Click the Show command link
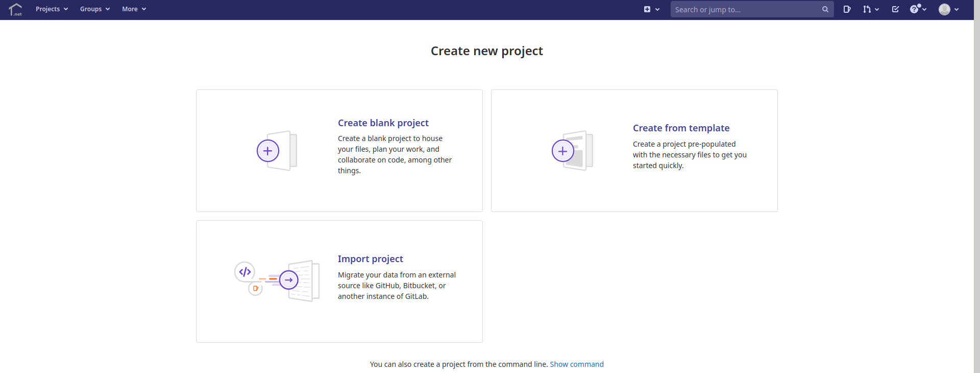The image size is (980, 373). click(x=576, y=364)
